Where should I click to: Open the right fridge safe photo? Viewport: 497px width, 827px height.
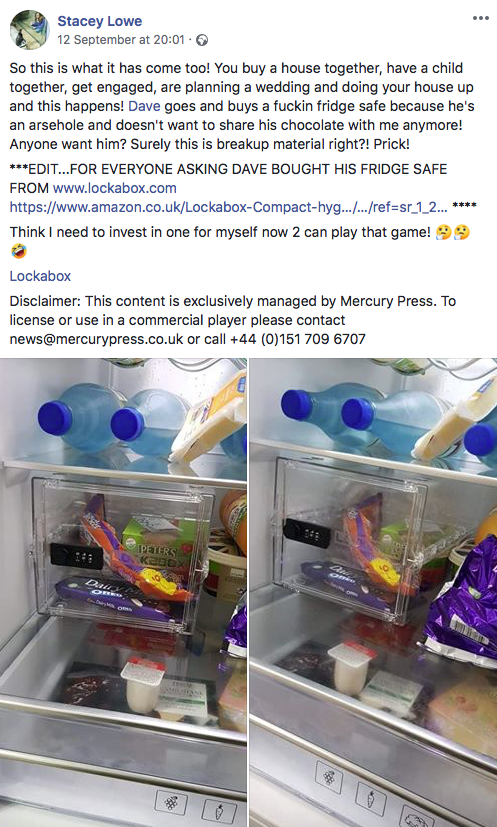coord(374,592)
